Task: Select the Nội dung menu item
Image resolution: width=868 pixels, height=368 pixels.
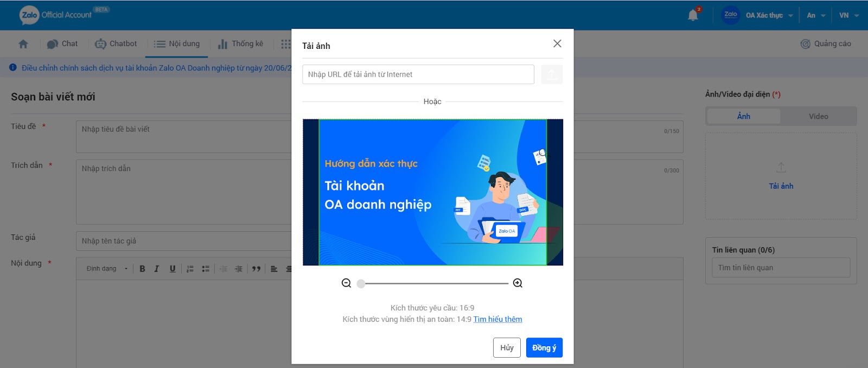Action: [x=177, y=44]
